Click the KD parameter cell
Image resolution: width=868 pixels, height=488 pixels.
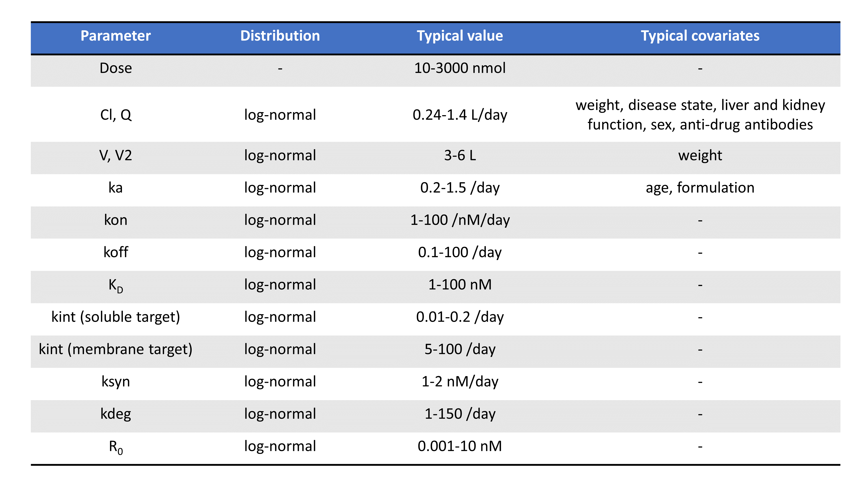coord(116,285)
